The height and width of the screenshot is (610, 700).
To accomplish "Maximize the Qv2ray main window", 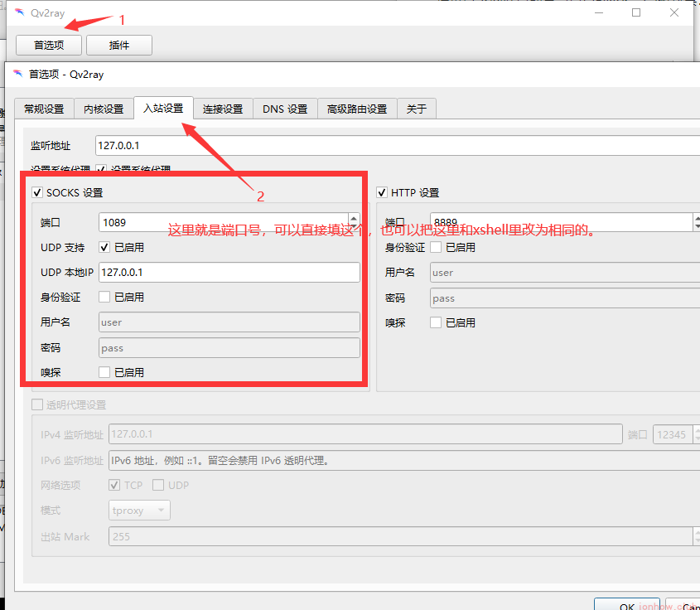I will [636, 12].
